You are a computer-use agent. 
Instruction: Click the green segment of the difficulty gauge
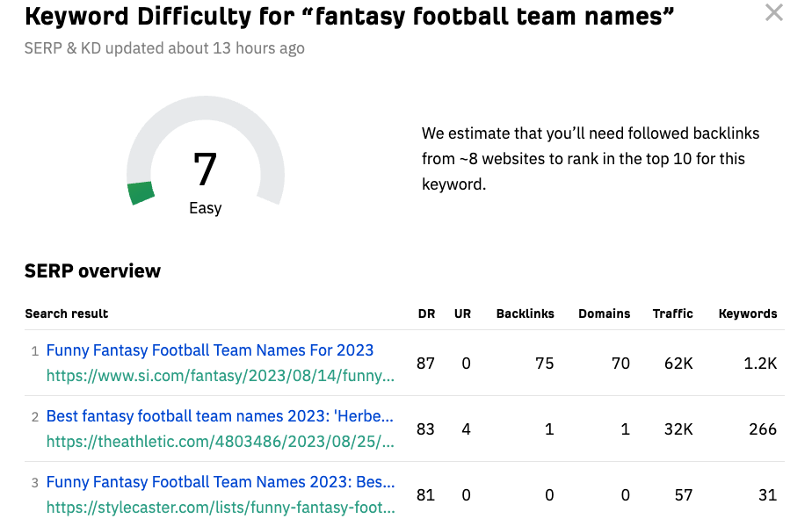141,192
